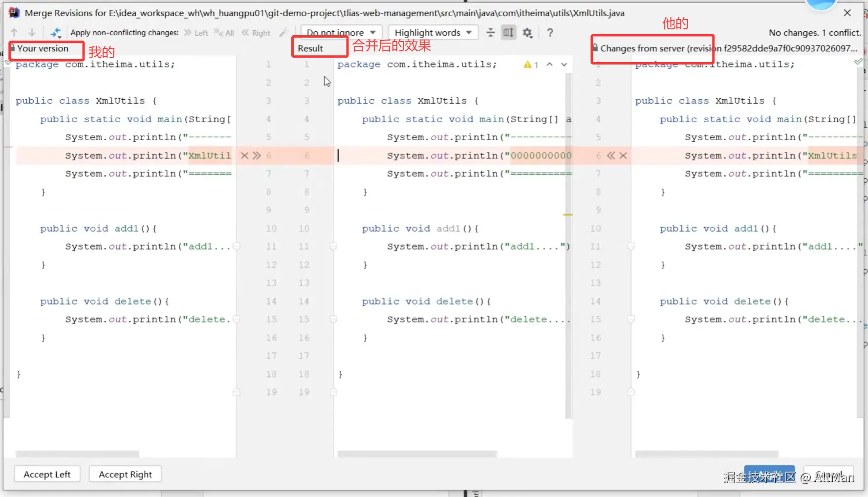
Task: Click the collapse unchanged fragments icon
Action: 490,33
